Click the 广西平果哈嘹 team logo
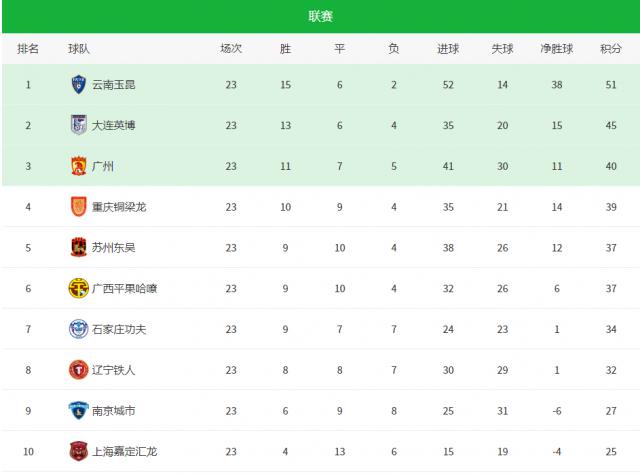 (78, 288)
